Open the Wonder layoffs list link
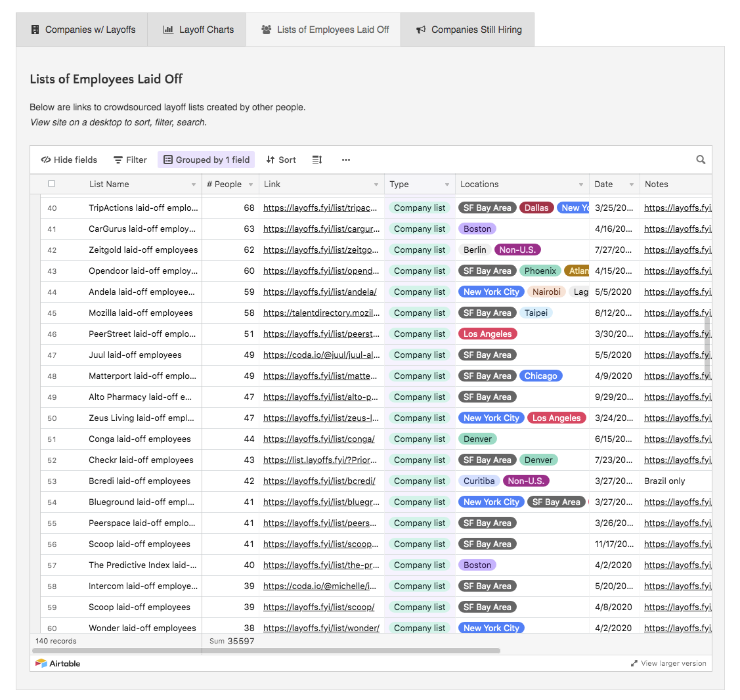This screenshot has height=700, width=740. click(321, 628)
